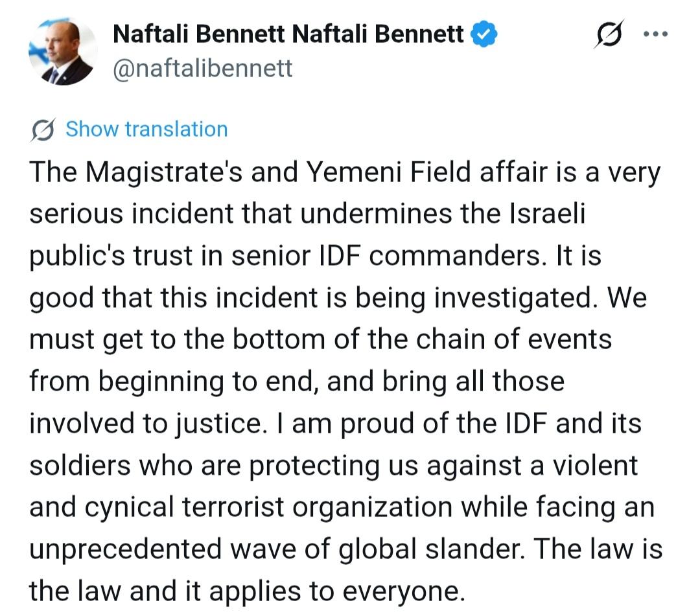
Task: Click the second Naftali Bennett display name
Action: click(379, 34)
